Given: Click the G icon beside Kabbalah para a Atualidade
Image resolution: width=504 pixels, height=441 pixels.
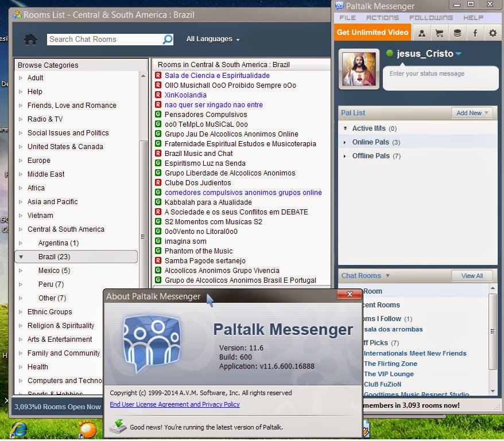Looking at the screenshot, I should pos(158,202).
